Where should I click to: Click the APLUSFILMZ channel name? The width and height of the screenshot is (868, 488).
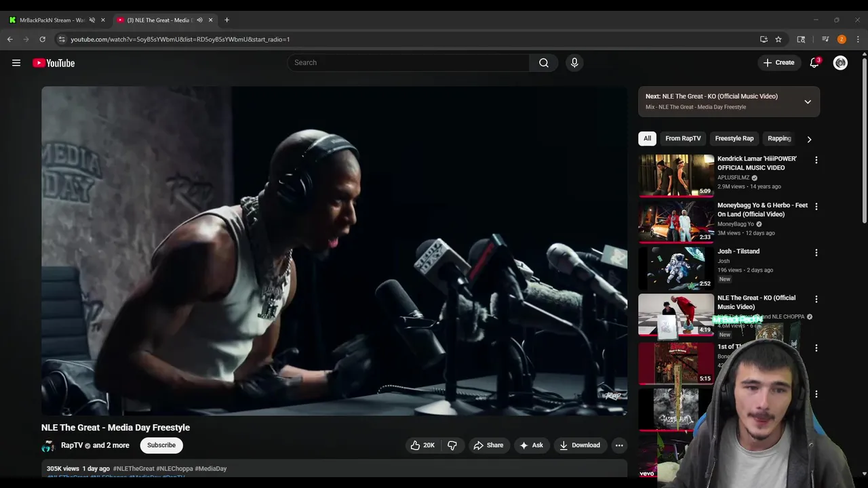pos(733,178)
